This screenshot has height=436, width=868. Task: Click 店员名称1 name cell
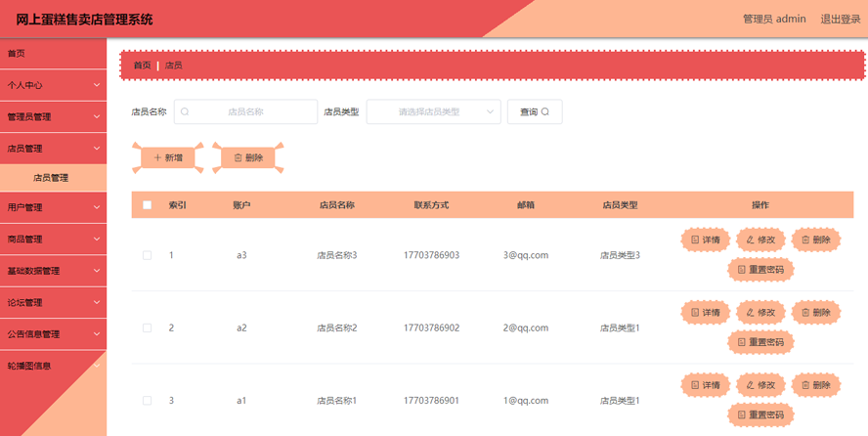[337, 400]
